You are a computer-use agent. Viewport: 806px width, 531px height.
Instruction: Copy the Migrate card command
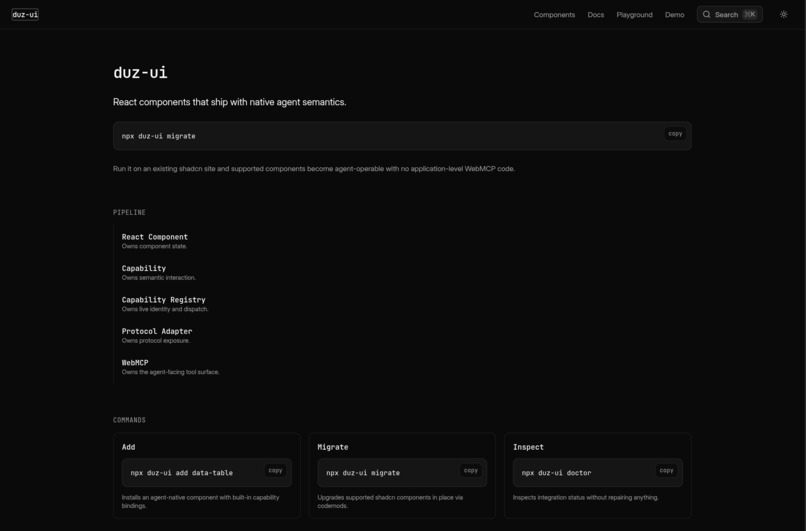pyautogui.click(x=470, y=470)
